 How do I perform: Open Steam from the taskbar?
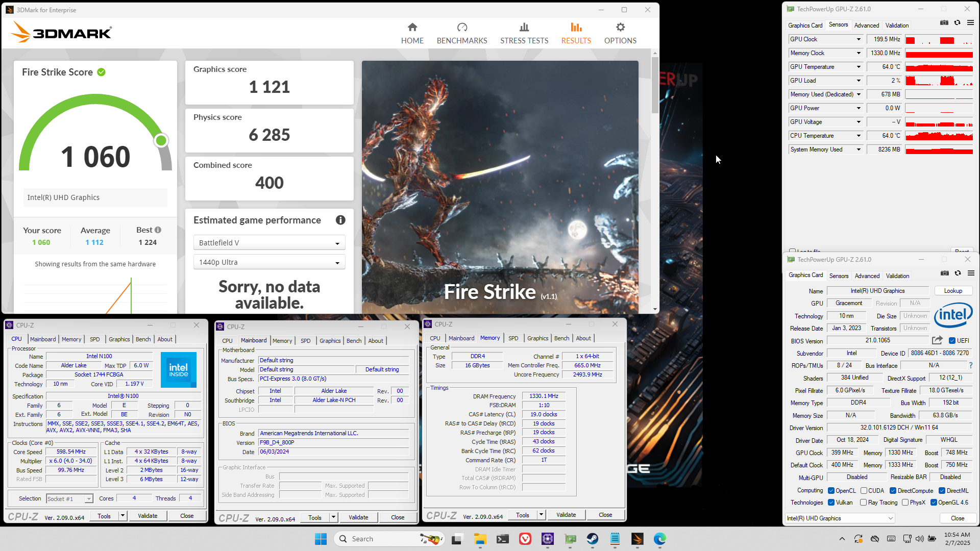593,539
